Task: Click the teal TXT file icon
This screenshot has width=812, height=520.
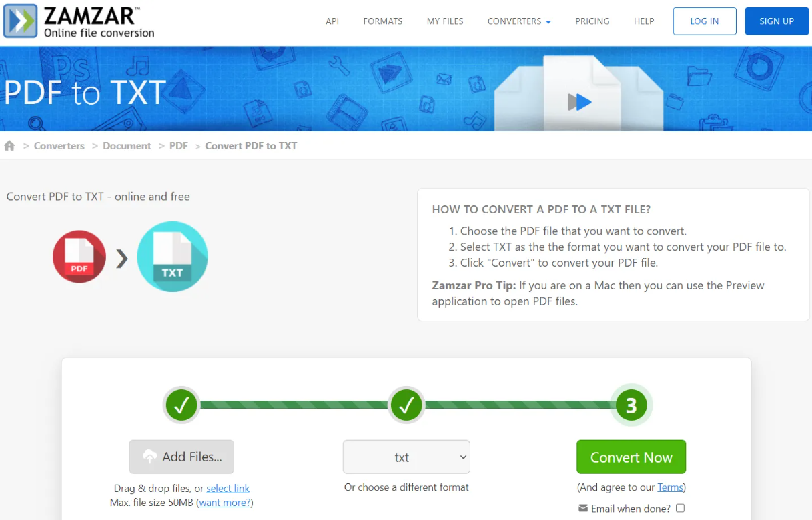Action: [x=172, y=257]
